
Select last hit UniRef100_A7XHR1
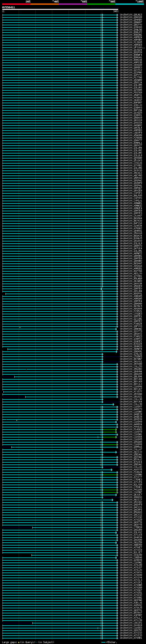131,638
